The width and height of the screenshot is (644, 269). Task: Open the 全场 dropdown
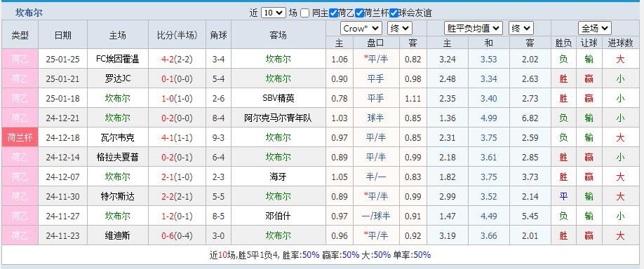[x=594, y=28]
